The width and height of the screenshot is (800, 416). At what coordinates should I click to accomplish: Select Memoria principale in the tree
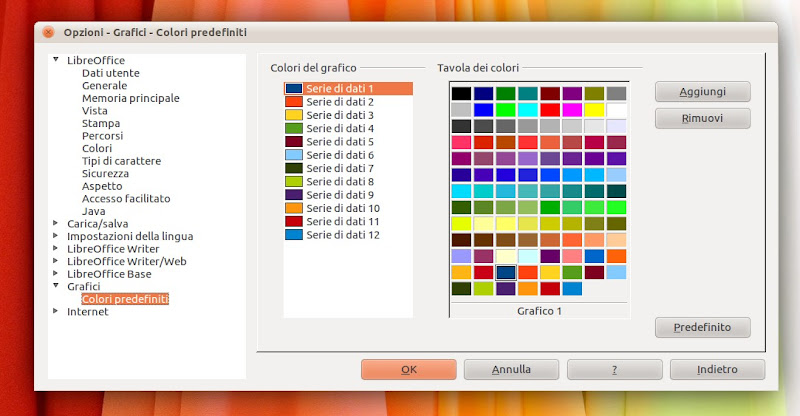click(x=131, y=98)
